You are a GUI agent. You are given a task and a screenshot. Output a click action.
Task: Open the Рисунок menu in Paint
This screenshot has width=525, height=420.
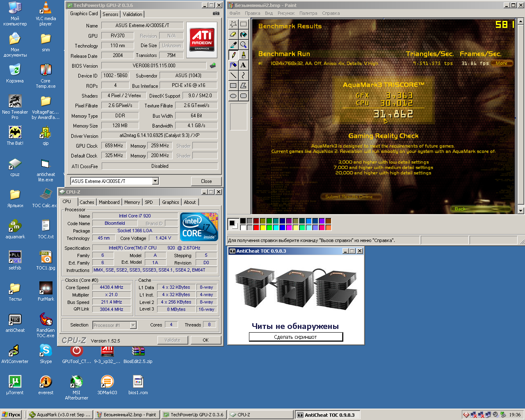point(286,13)
